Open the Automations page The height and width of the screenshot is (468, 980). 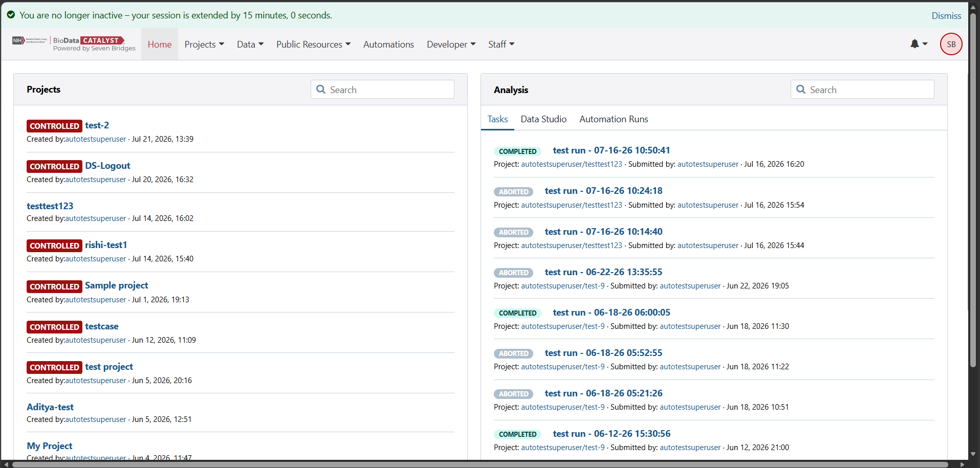tap(388, 44)
